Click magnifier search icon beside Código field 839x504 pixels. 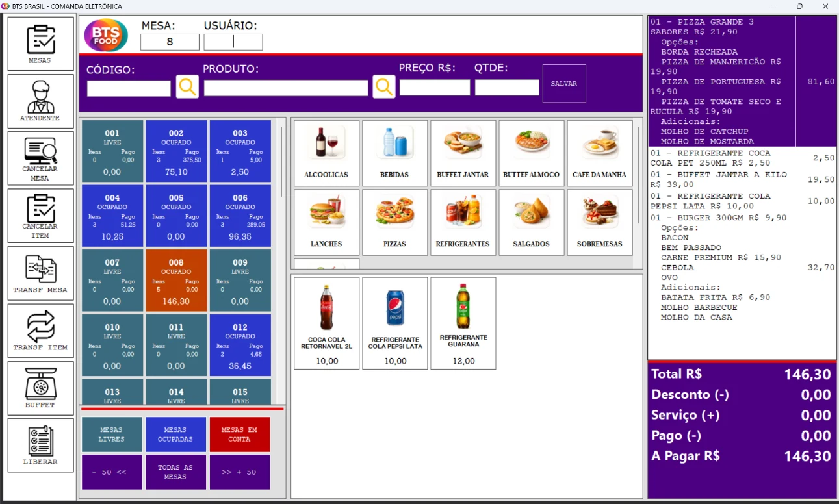(187, 86)
